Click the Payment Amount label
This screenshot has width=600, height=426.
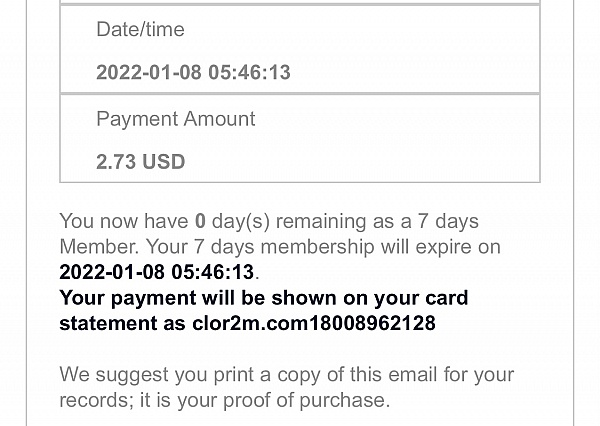coord(176,119)
